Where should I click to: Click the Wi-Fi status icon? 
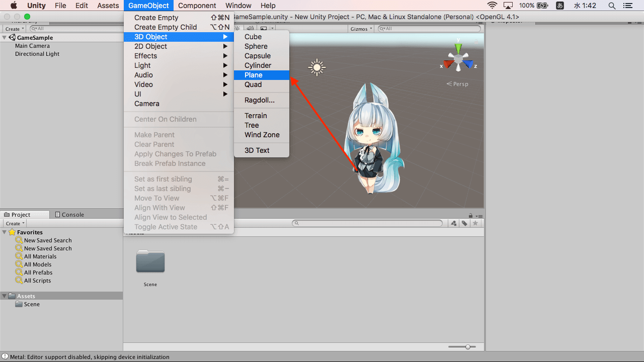point(493,6)
